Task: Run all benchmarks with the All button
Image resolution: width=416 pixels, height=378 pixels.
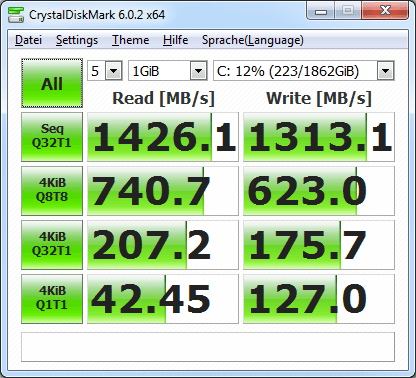Action: click(52, 83)
